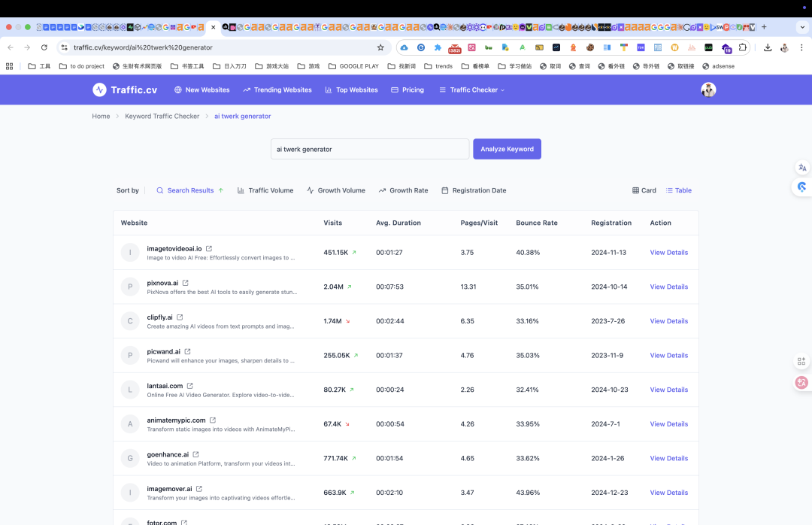
Task: Open the apps grid icon in bookmarks bar
Action: click(x=9, y=66)
